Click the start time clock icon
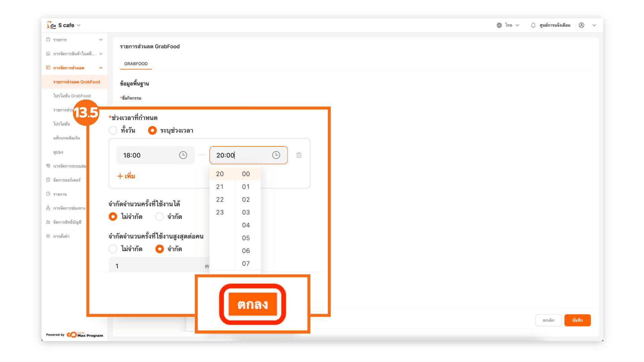 tap(183, 155)
